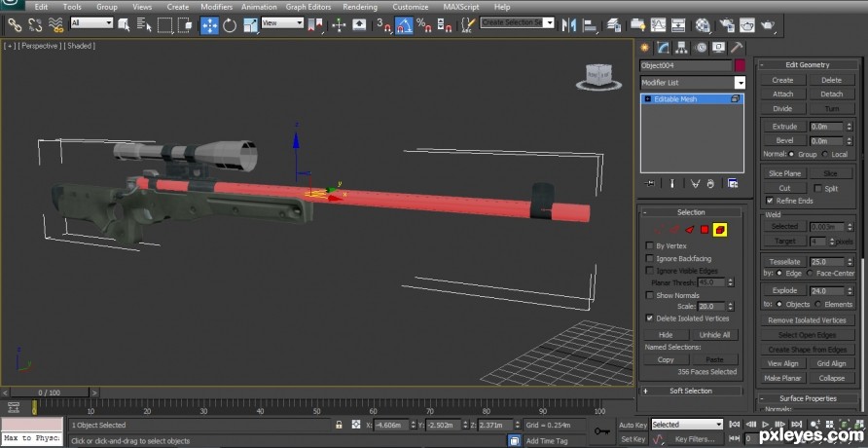Select the Face sub-object level icon
Screen dimensions: 868x448
point(689,229)
